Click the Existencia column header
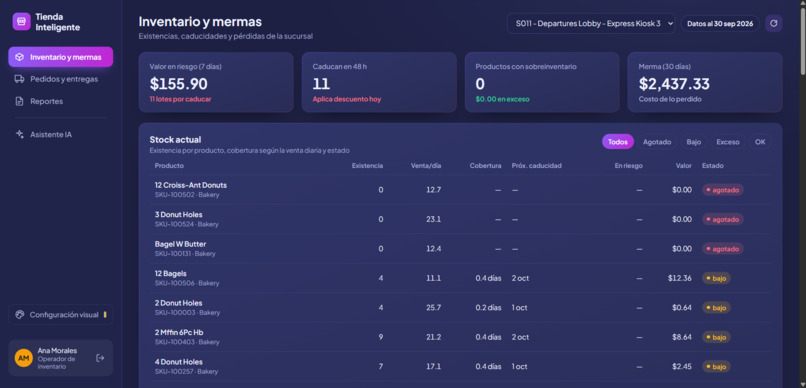806x388 pixels. [367, 165]
